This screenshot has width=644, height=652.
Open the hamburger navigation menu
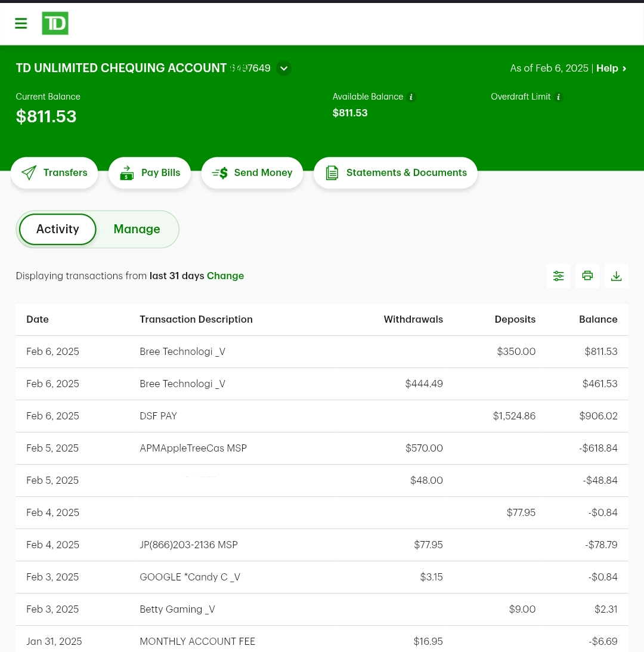pos(21,23)
